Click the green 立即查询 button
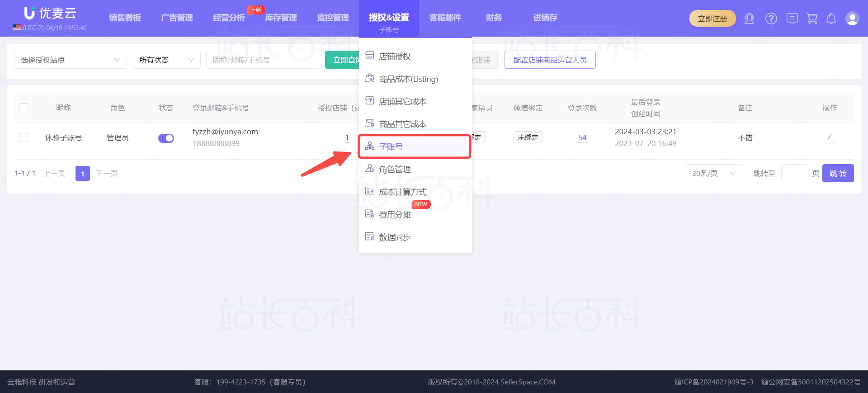Image resolution: width=868 pixels, height=393 pixels. pyautogui.click(x=342, y=60)
